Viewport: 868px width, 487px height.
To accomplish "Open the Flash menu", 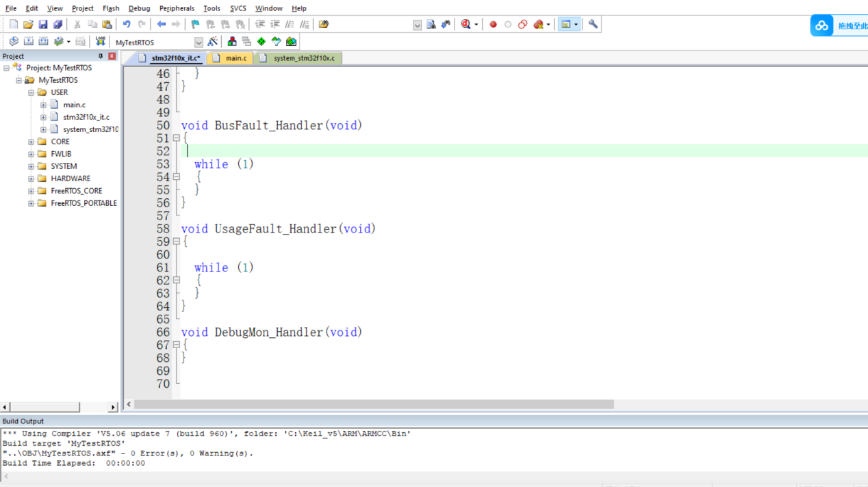I will (111, 8).
